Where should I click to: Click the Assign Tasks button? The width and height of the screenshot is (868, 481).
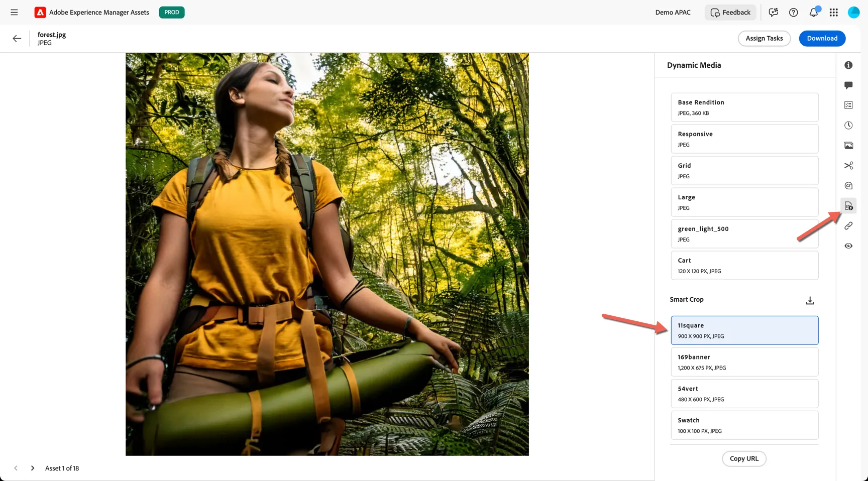pyautogui.click(x=764, y=39)
